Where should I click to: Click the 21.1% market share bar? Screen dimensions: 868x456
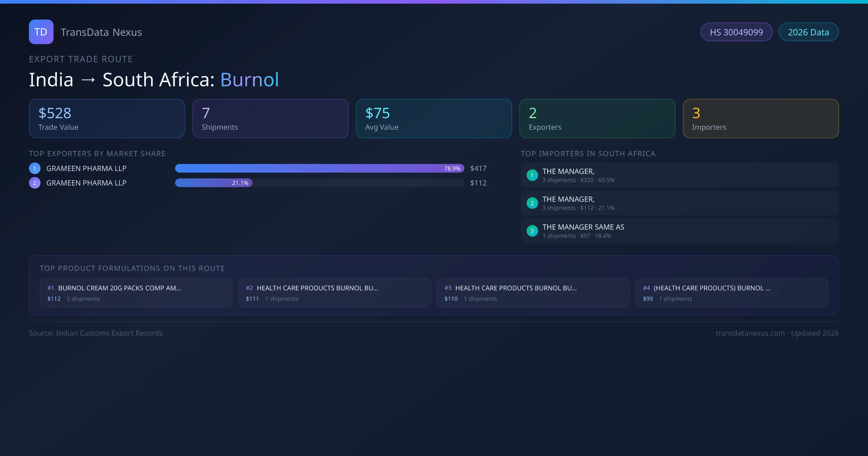pyautogui.click(x=213, y=183)
